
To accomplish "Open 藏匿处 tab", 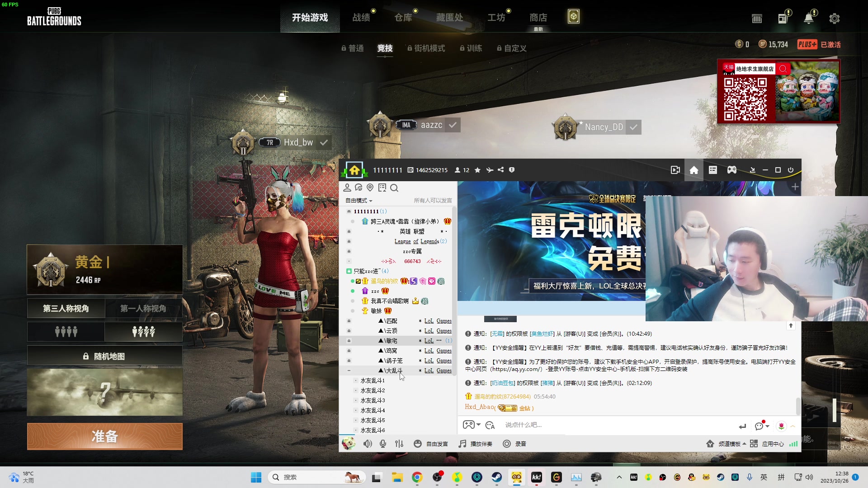I will [x=449, y=18].
